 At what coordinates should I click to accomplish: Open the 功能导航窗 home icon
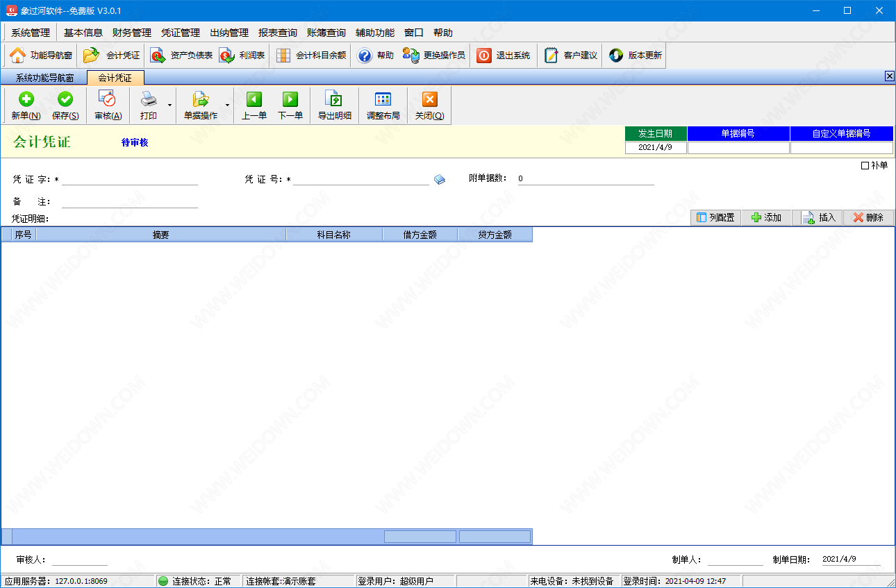point(17,56)
